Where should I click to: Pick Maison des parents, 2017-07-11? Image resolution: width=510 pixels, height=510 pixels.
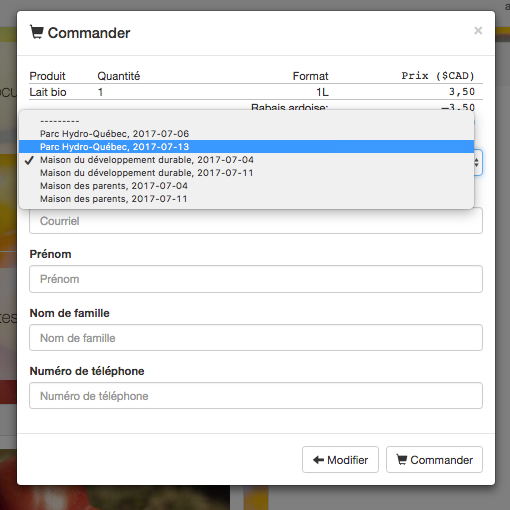point(246,199)
